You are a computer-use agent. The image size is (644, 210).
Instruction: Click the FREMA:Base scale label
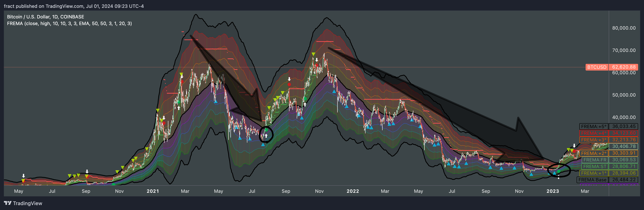coord(592,180)
